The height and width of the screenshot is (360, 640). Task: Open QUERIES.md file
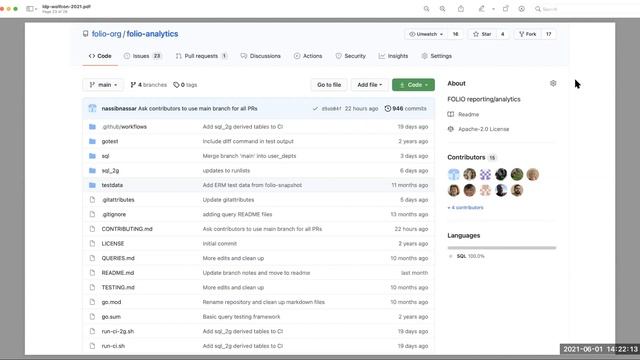pyautogui.click(x=118, y=258)
